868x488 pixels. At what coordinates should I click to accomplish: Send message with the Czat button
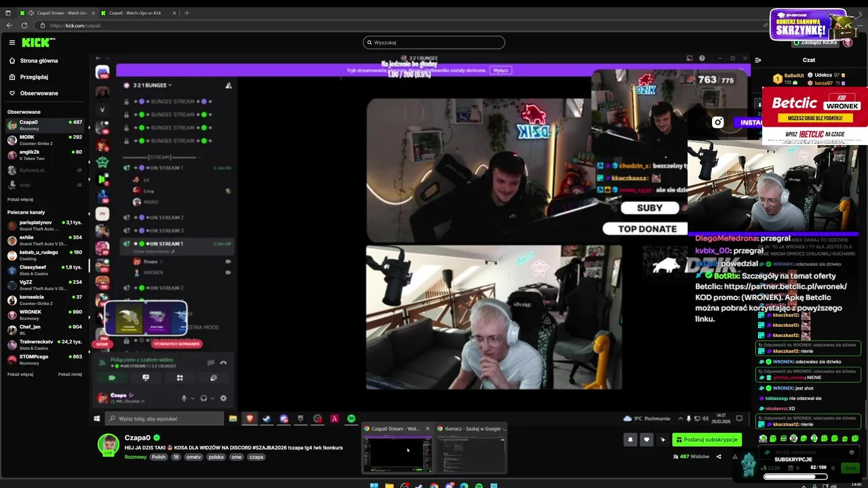(x=850, y=468)
